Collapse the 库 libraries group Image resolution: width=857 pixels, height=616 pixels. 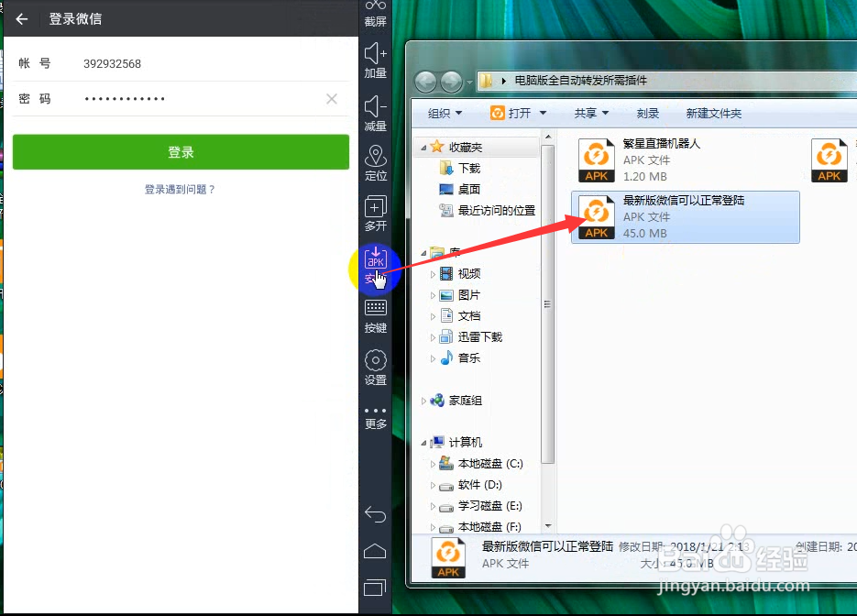(423, 252)
